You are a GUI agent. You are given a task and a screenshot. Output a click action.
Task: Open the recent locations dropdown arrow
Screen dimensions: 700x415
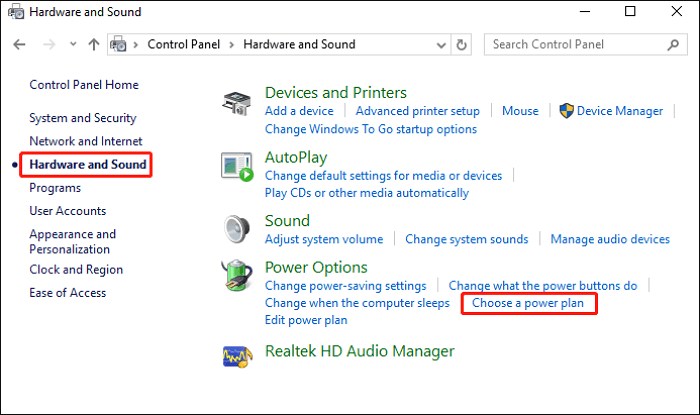[x=72, y=44]
